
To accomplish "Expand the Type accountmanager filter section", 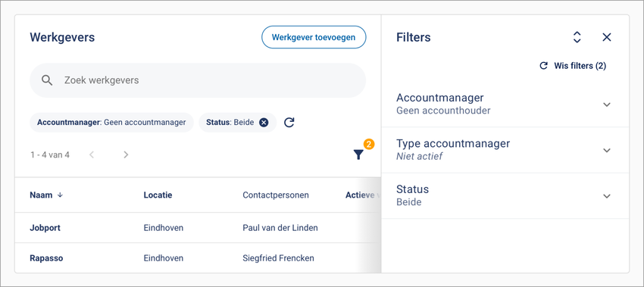I will click(607, 150).
